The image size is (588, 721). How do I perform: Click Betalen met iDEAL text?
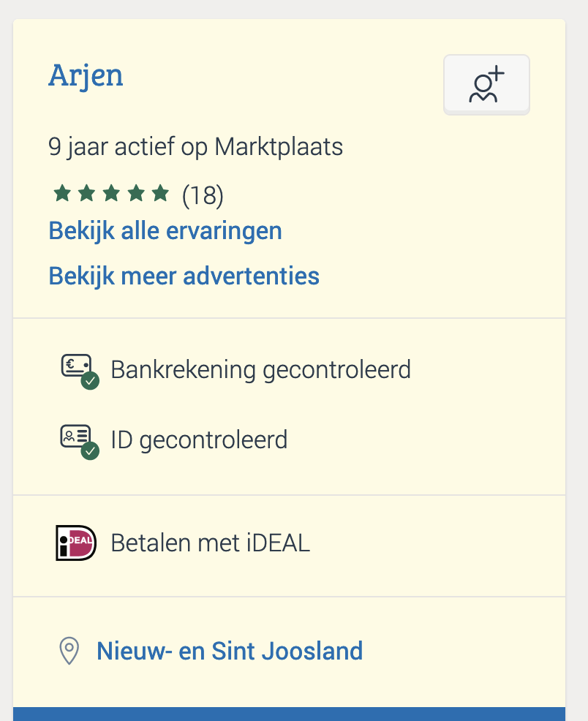pos(211,543)
